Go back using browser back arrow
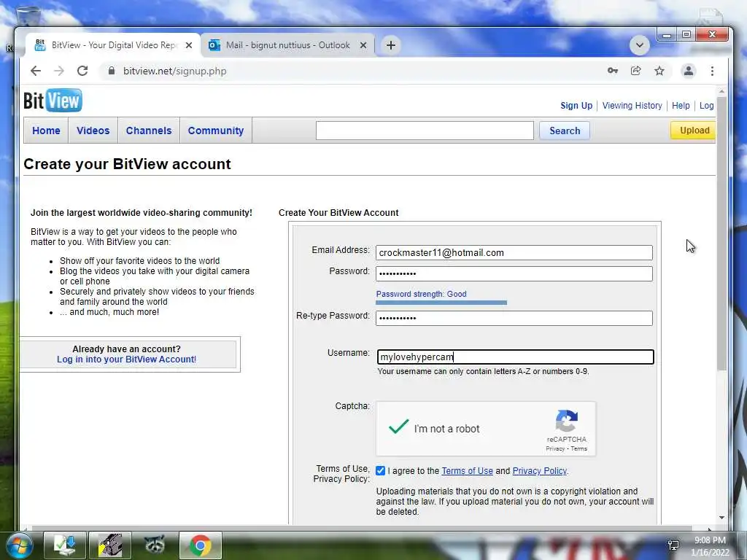 tap(36, 71)
